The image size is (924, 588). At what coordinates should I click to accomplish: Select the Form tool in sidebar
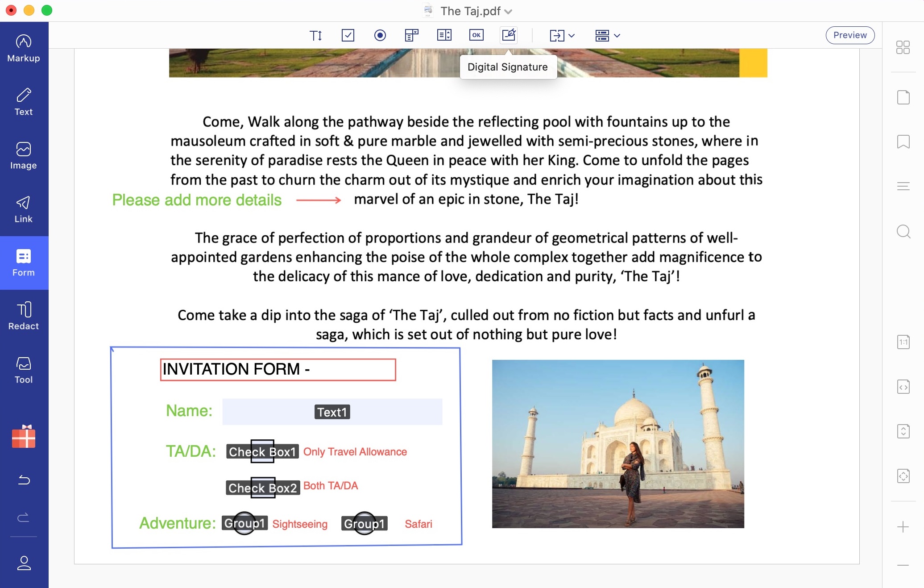point(23,263)
